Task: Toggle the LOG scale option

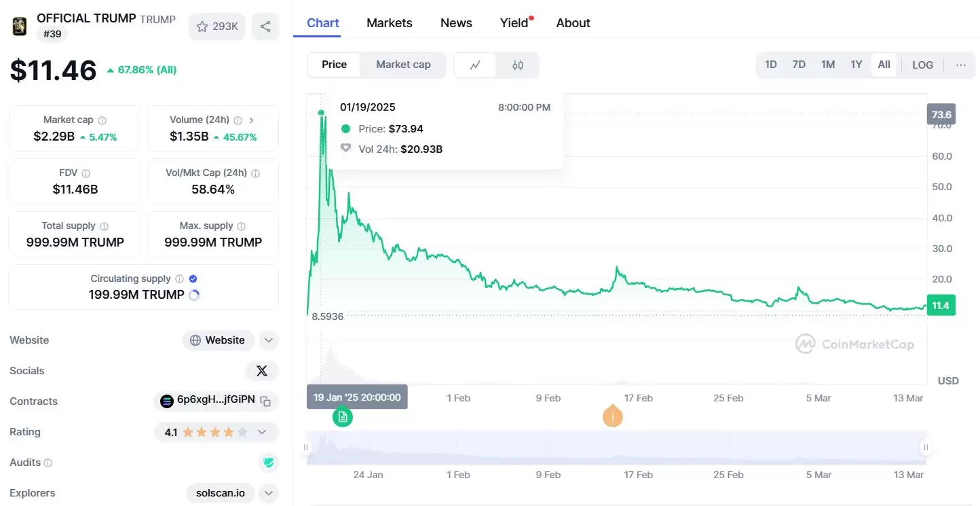Action: pyautogui.click(x=922, y=65)
